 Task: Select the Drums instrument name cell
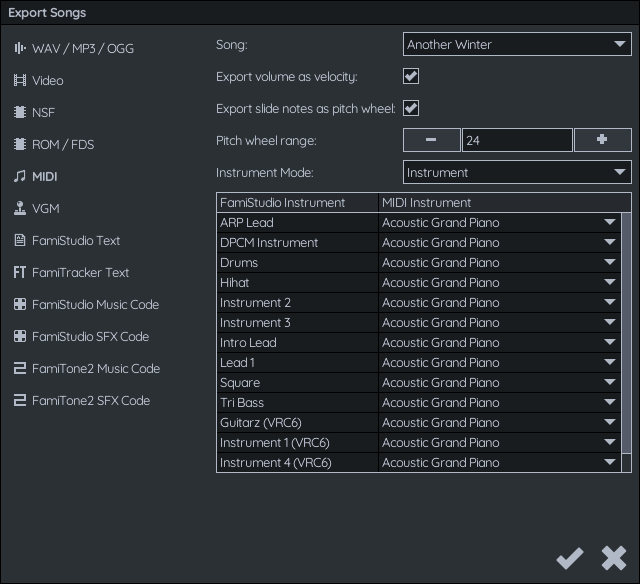click(297, 262)
